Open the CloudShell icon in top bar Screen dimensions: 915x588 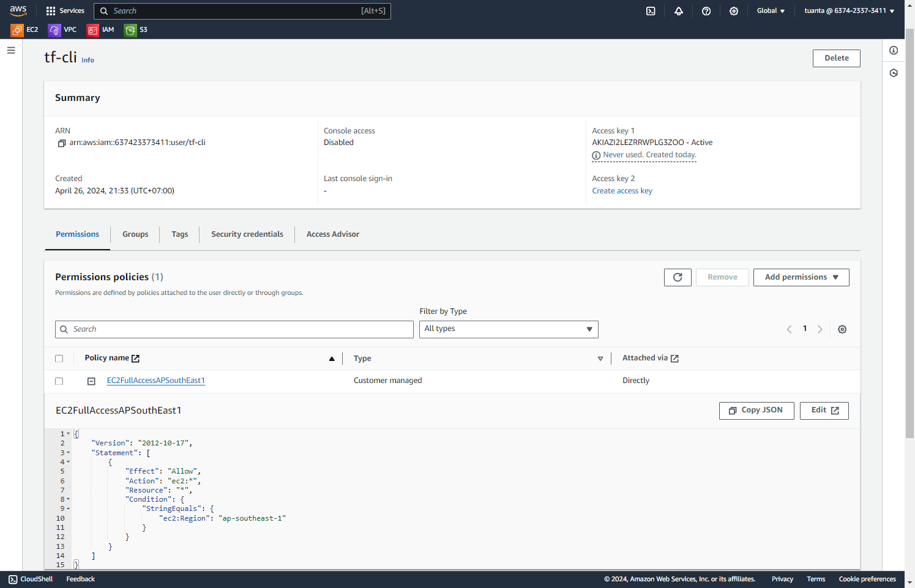point(651,11)
